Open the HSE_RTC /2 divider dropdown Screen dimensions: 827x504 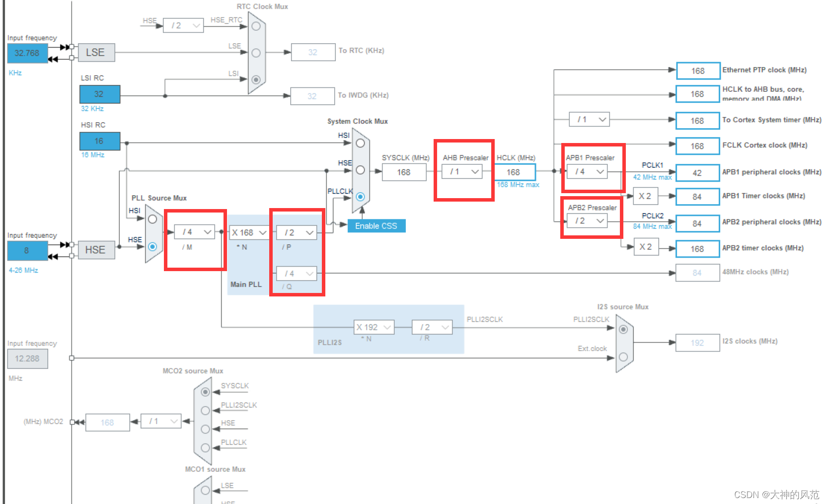pyautogui.click(x=183, y=25)
